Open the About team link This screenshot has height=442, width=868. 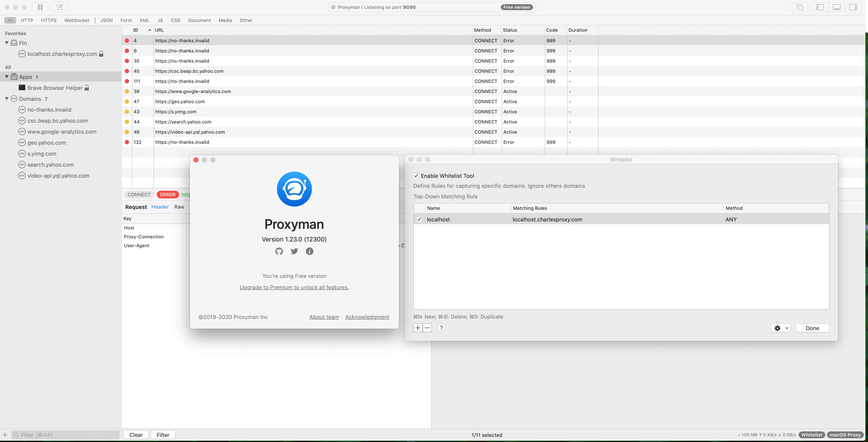pos(324,317)
